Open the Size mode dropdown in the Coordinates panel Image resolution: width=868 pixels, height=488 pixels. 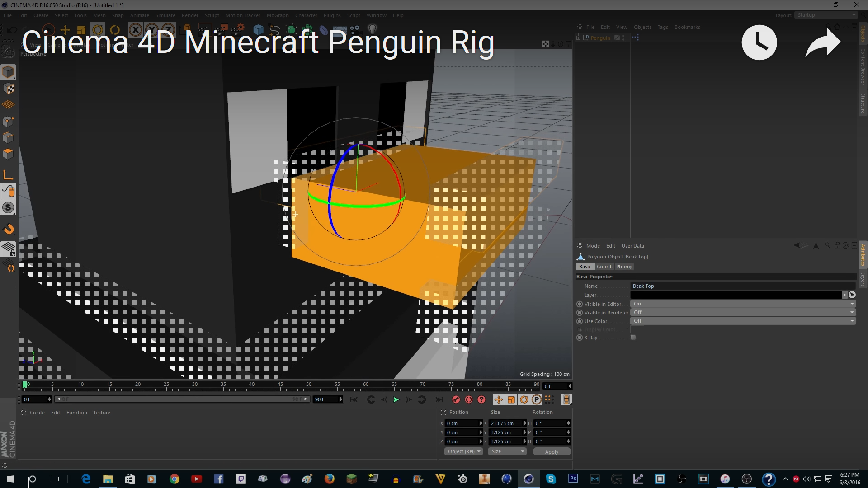click(x=507, y=451)
